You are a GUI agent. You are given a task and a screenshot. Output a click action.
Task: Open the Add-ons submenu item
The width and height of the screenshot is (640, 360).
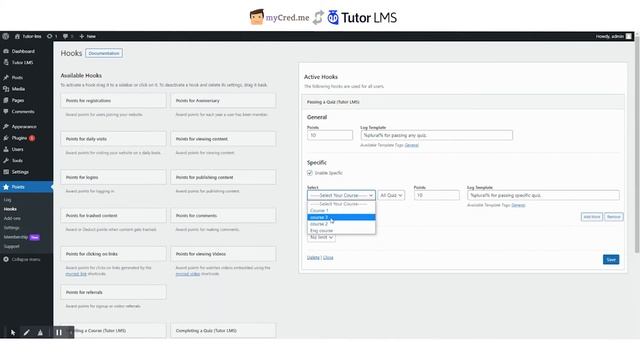12,218
